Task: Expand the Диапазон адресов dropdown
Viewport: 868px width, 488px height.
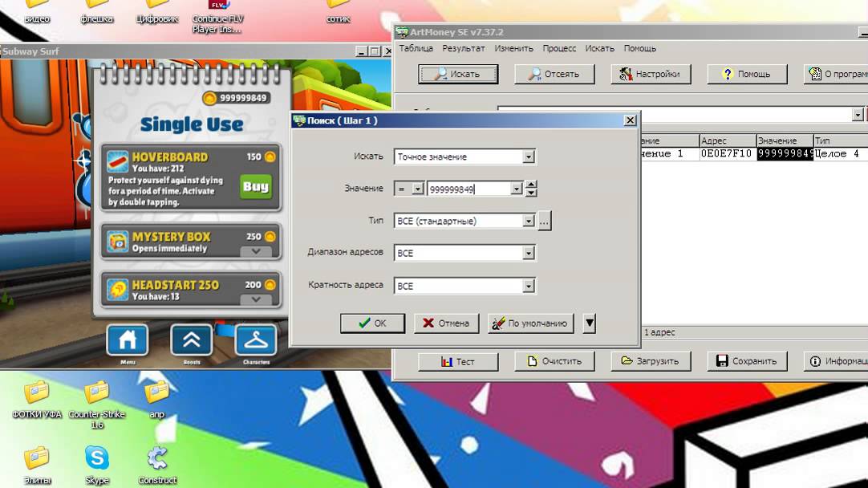Action: (x=529, y=253)
